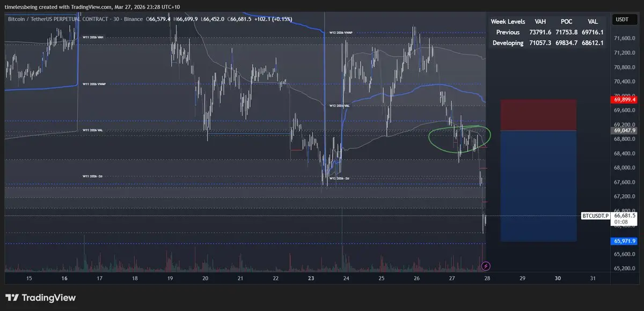Click the W12 2026 VAL level label
The image size is (644, 311).
tap(339, 106)
